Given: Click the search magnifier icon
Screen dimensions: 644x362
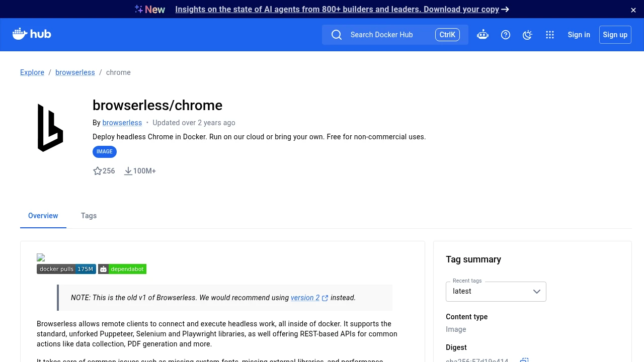Looking at the screenshot, I should 337,35.
